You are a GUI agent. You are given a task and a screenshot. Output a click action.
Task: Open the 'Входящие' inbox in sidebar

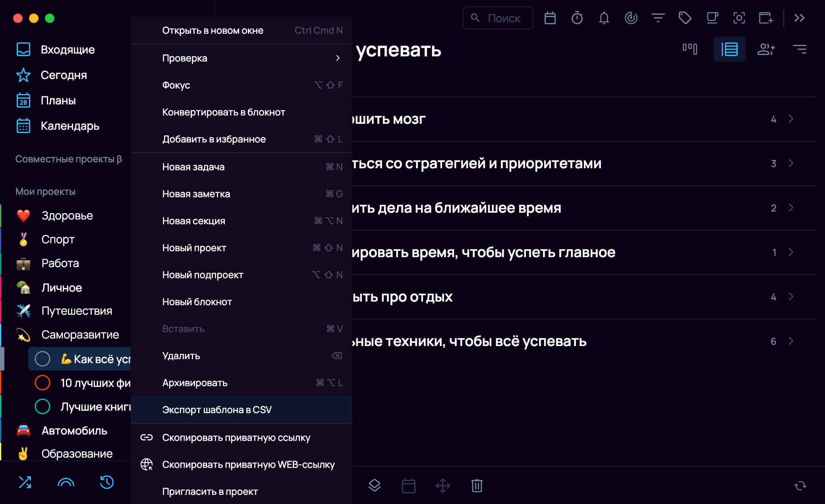click(x=68, y=50)
